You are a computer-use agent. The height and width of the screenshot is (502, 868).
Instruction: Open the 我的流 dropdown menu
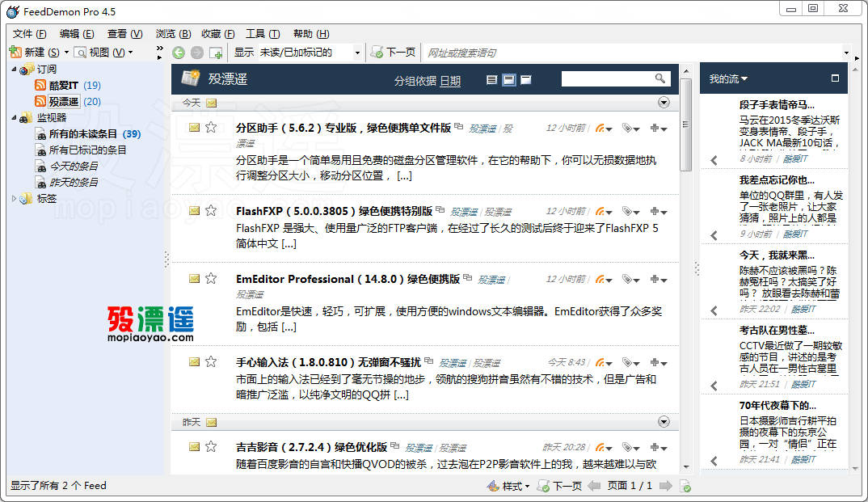click(728, 79)
